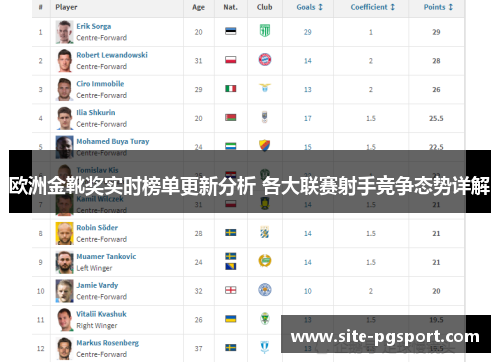Viewport: 500px width, 362px height.
Task: Click the Italy flag icon
Action: [x=231, y=89]
